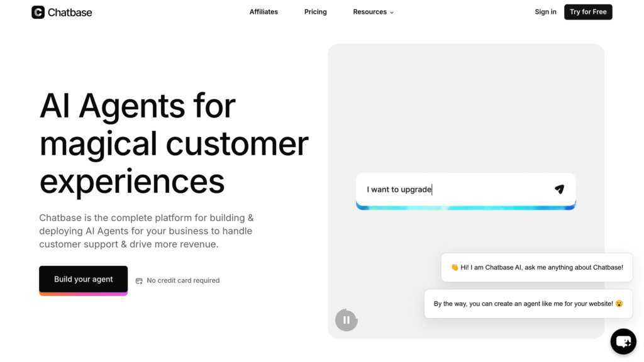The height and width of the screenshot is (362, 644).
Task: Focus the "I want to upgrade" input field
Action: 453,189
